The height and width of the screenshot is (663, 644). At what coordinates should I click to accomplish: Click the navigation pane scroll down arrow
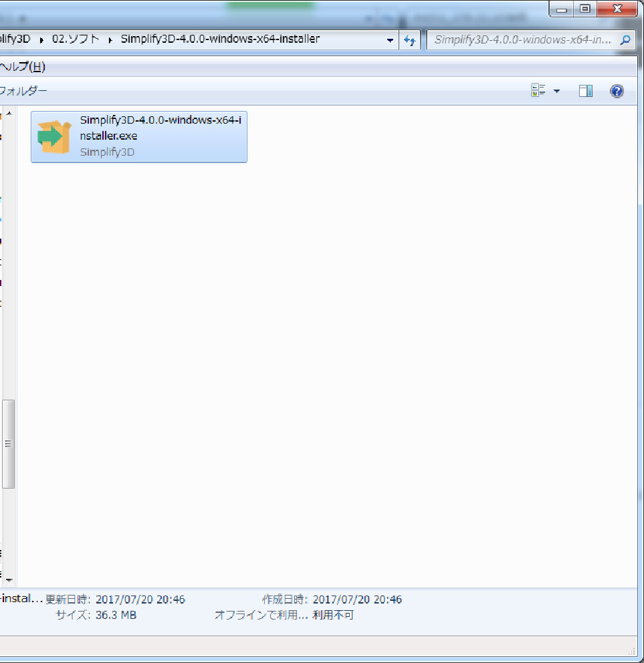tap(9, 579)
